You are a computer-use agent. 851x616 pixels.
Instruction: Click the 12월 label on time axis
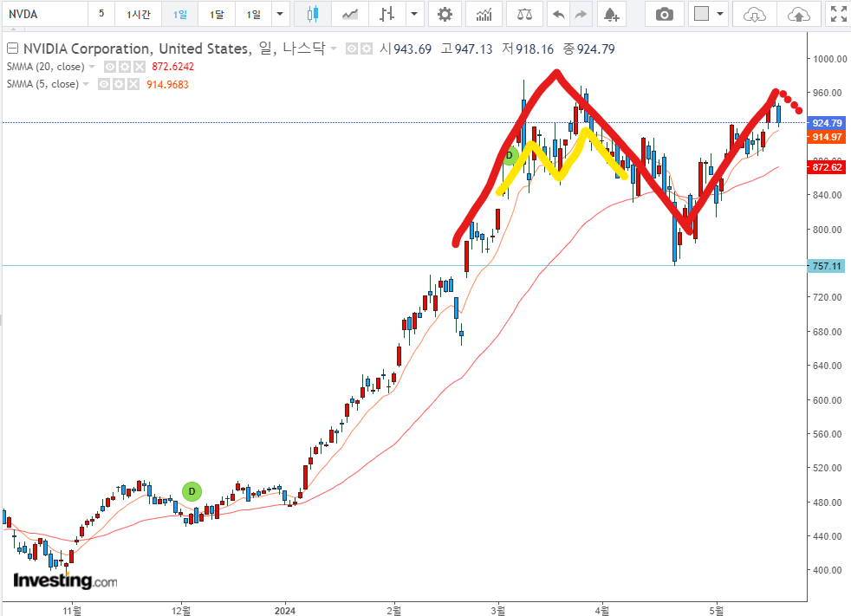point(181,611)
